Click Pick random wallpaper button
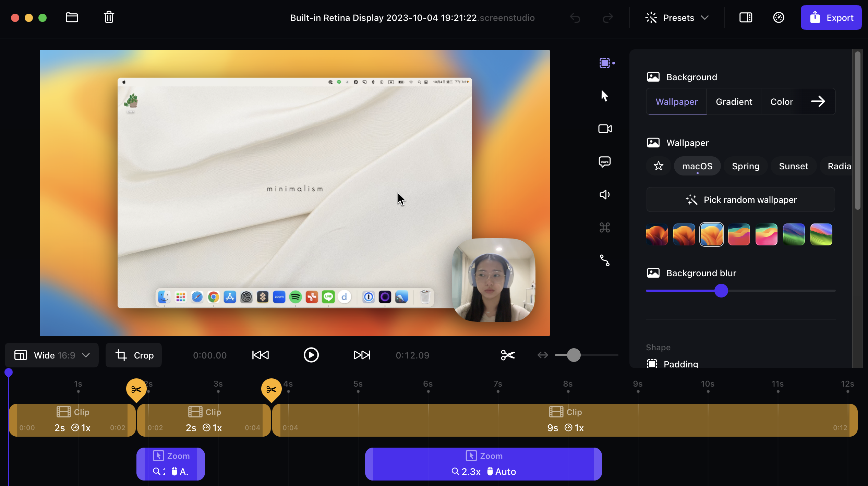 click(x=740, y=200)
